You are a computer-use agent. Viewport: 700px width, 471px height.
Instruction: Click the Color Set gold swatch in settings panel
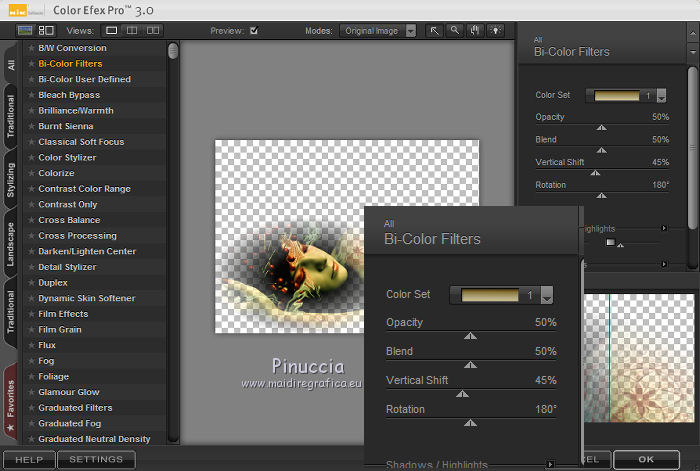tap(617, 96)
